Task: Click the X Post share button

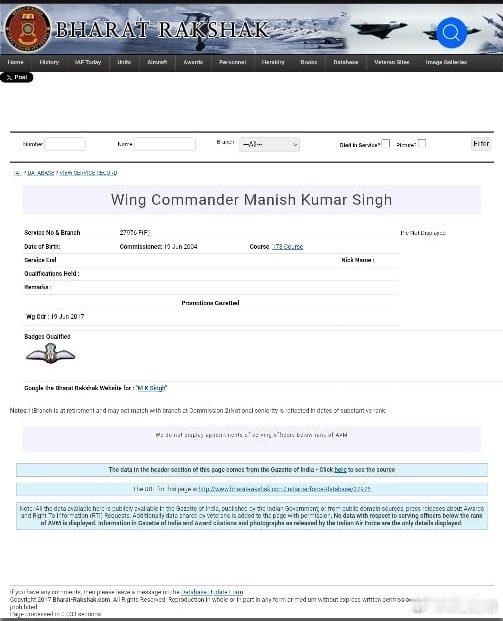Action: (x=17, y=77)
